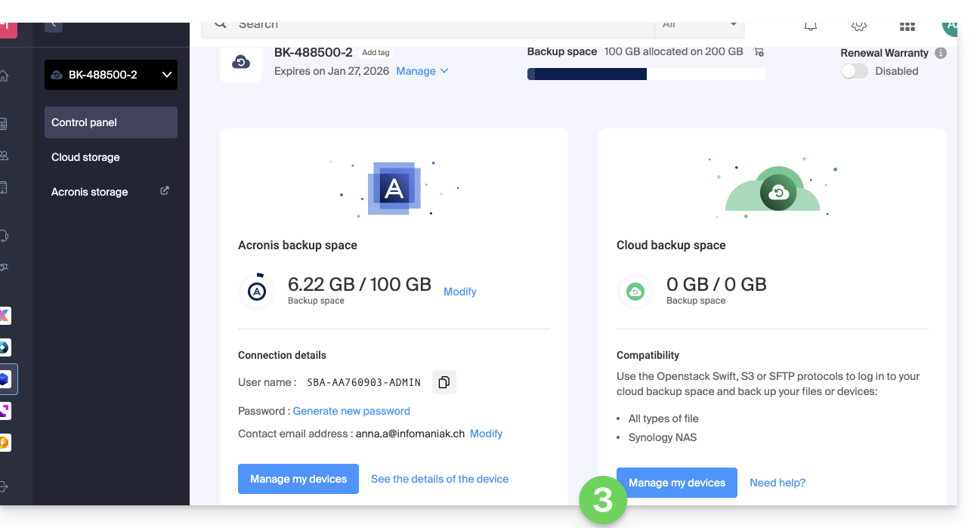Open See the details of the device link

tap(440, 479)
